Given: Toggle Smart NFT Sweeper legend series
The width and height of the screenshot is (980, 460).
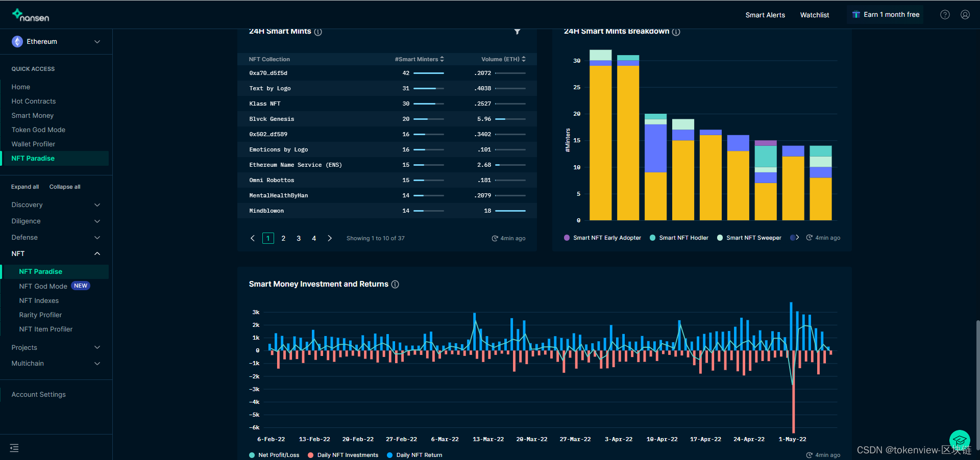Looking at the screenshot, I should [749, 238].
